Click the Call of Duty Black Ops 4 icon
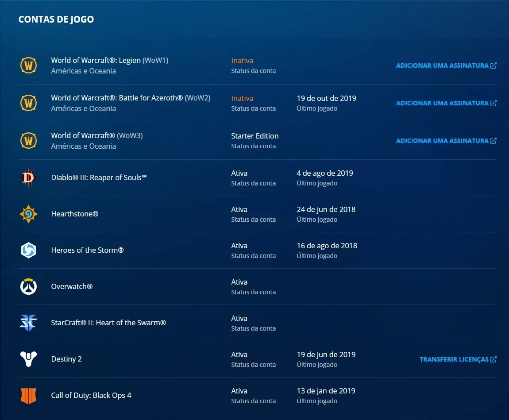509x420 pixels. 29,396
